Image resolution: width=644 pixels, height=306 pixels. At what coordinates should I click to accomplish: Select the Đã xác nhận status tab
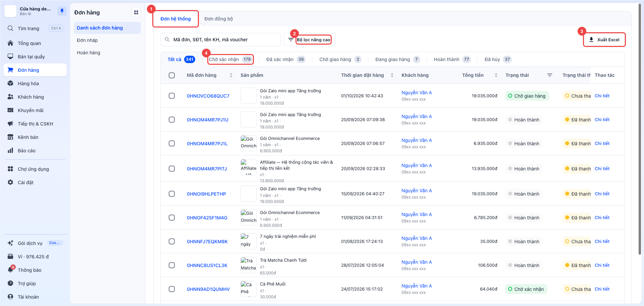point(285,60)
